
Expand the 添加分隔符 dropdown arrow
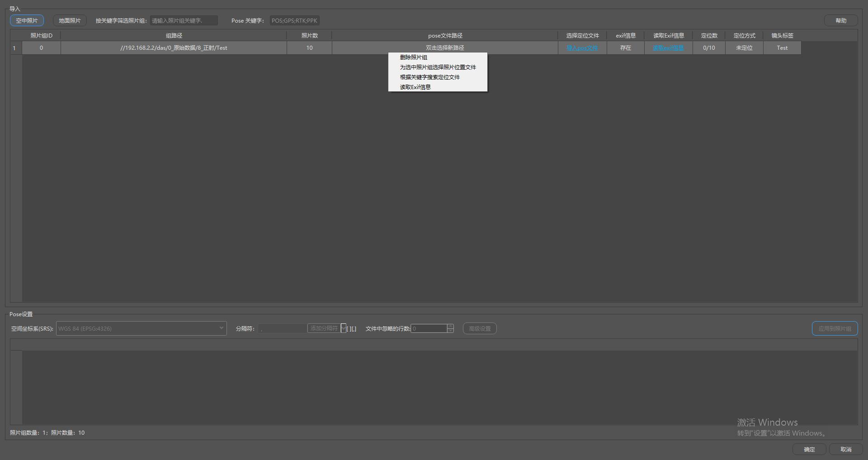[x=344, y=328]
